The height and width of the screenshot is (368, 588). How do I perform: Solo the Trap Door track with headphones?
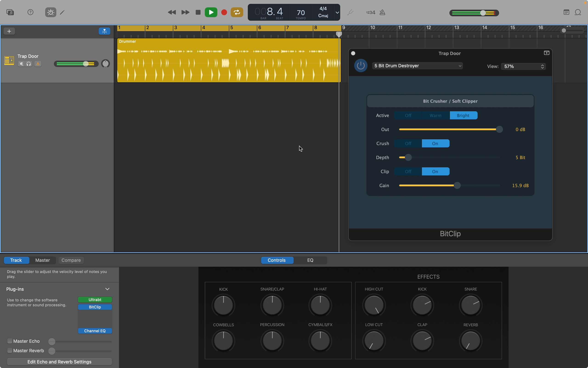point(29,64)
